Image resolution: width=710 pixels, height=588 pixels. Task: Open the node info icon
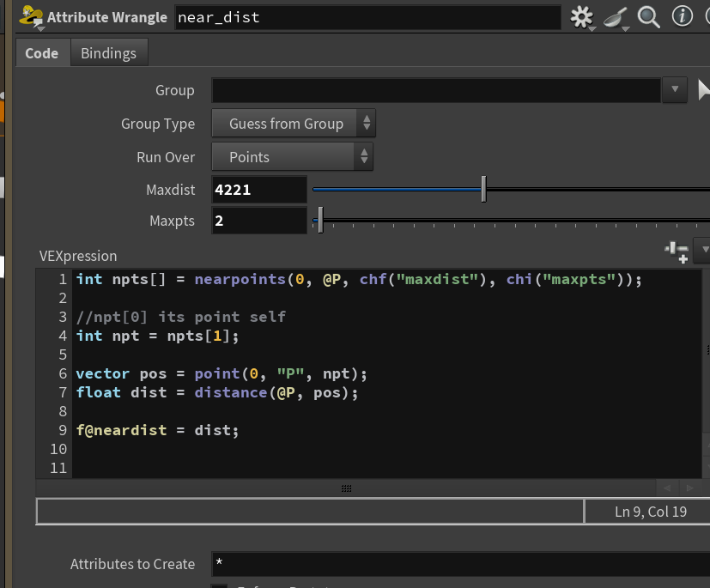pyautogui.click(x=682, y=16)
